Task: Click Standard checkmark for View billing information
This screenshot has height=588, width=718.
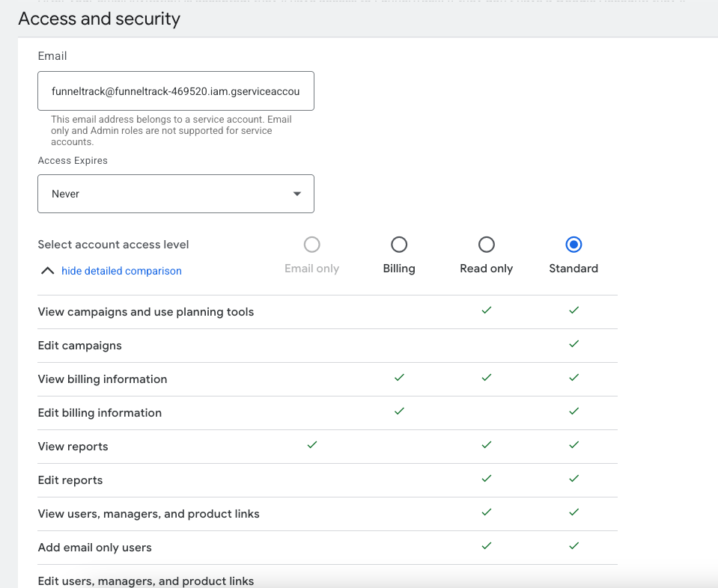Action: pyautogui.click(x=574, y=378)
